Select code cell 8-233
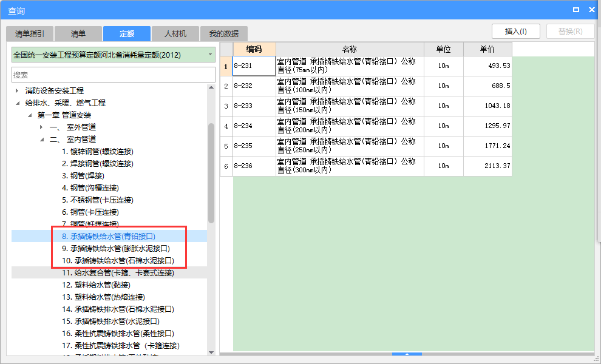The width and height of the screenshot is (601, 364). [254, 106]
